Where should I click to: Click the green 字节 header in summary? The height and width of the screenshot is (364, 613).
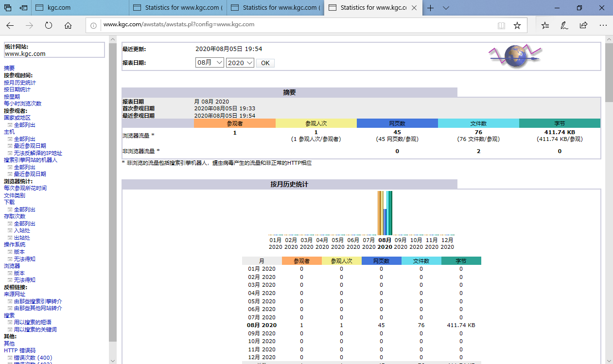[x=560, y=123]
